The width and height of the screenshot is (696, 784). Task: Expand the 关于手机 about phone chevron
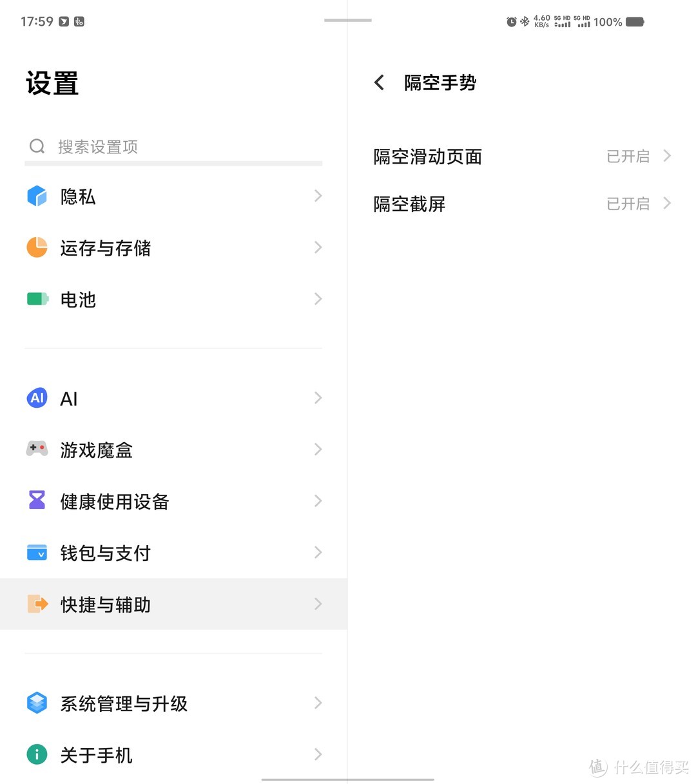click(317, 754)
